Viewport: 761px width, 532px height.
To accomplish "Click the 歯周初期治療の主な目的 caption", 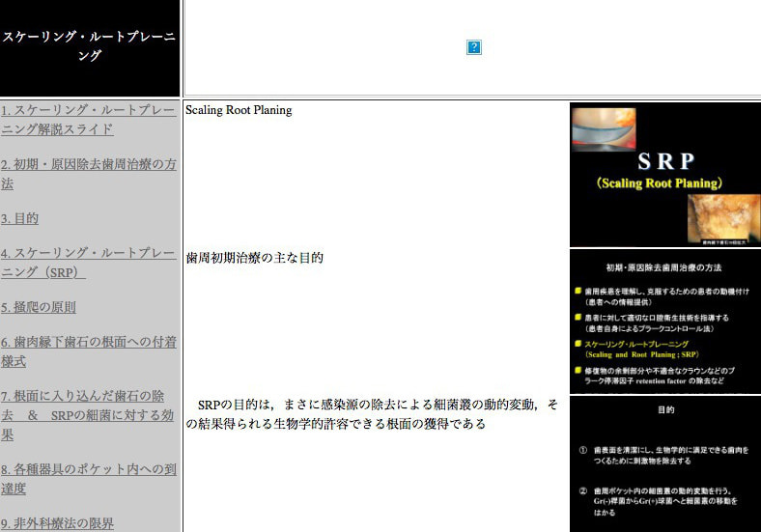I will click(x=255, y=258).
